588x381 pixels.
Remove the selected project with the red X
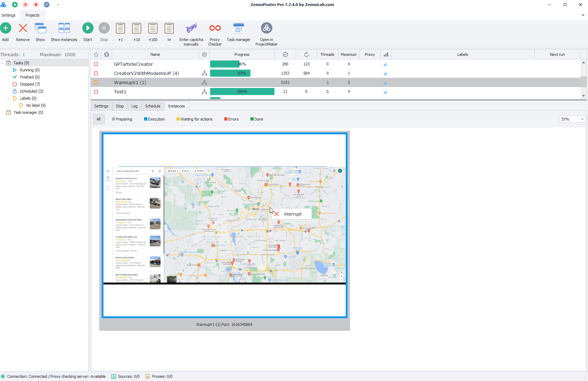(x=23, y=28)
